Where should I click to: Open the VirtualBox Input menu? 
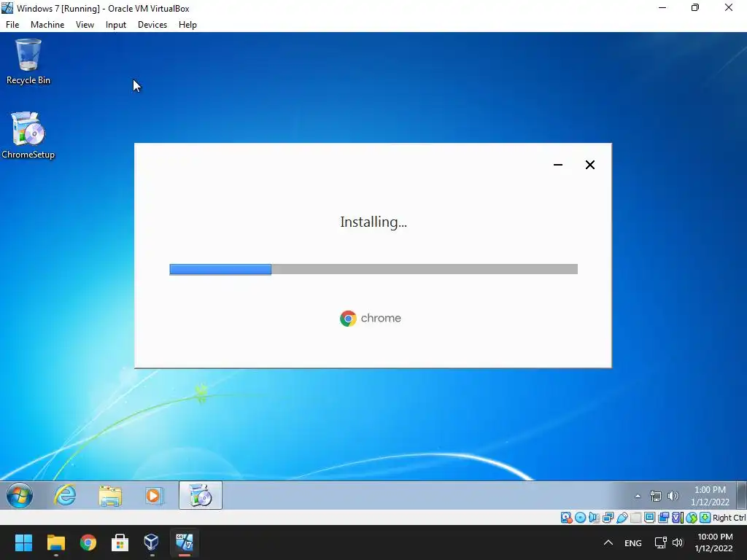(x=116, y=25)
